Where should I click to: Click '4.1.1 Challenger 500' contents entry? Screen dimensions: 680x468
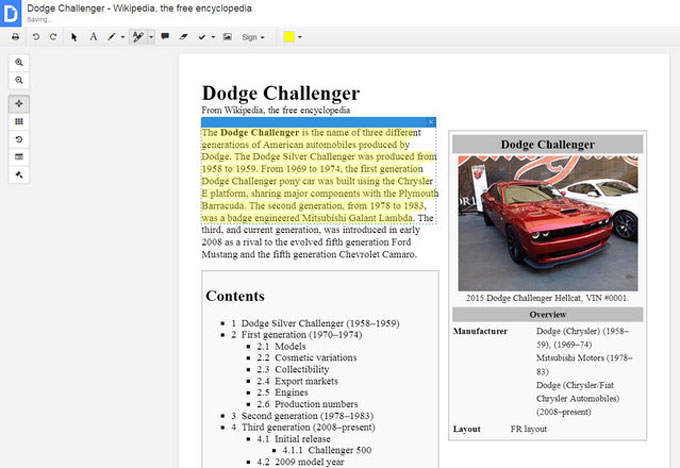pyautogui.click(x=327, y=450)
